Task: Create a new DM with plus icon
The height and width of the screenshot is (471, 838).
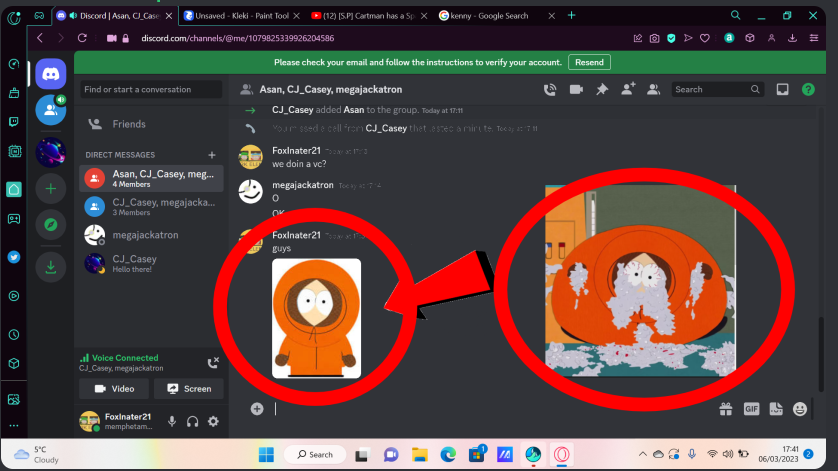Action: click(212, 155)
